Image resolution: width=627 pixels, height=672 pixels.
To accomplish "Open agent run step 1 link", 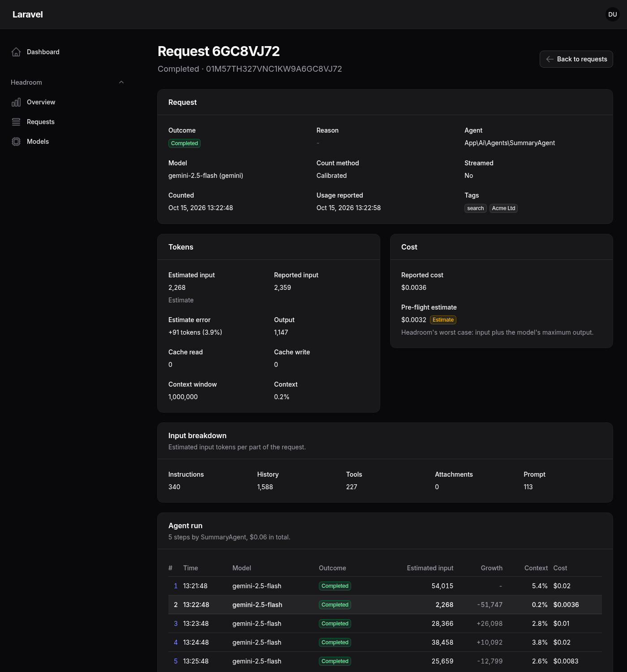I will (x=176, y=586).
